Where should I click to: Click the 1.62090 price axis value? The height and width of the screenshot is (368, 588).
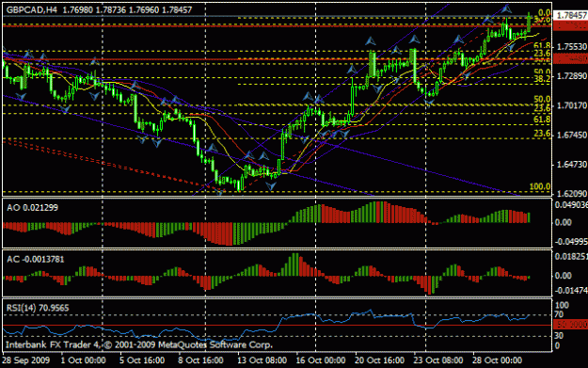[572, 194]
